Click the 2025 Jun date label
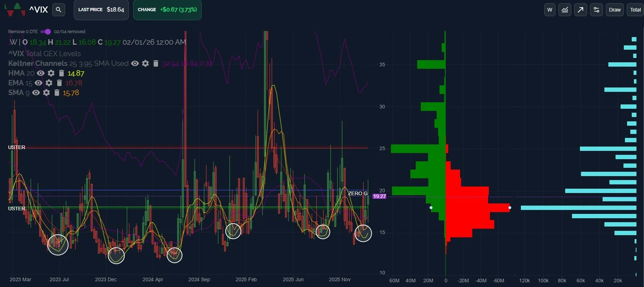This screenshot has height=287, width=644. point(293,279)
